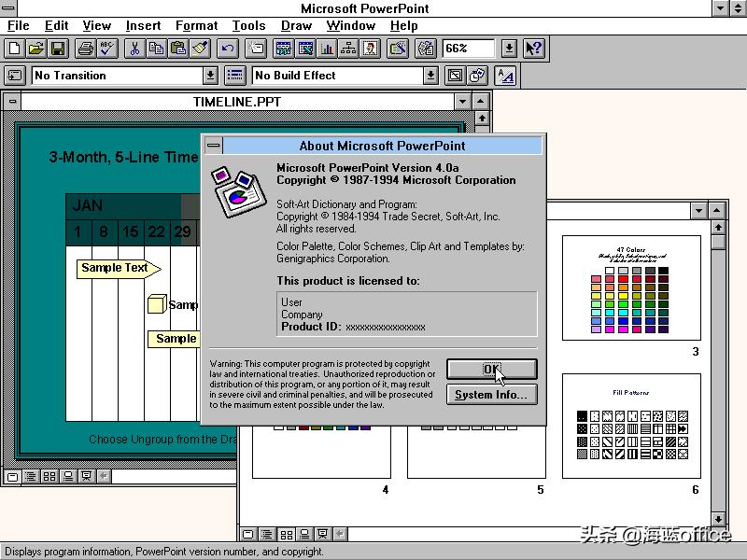Run the Spelling checker

point(104,49)
